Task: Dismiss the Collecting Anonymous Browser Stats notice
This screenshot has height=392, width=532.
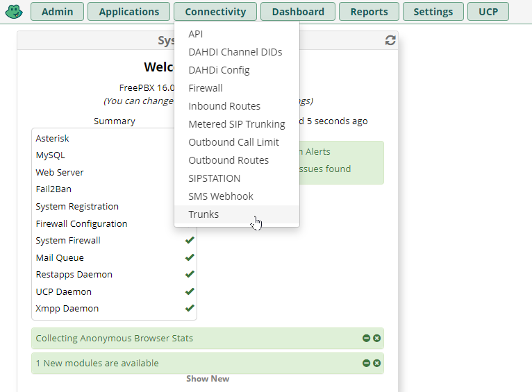Action: (376, 338)
